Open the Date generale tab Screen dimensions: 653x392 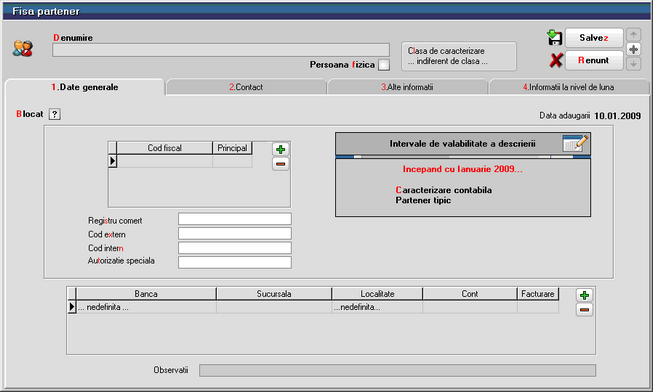[85, 87]
